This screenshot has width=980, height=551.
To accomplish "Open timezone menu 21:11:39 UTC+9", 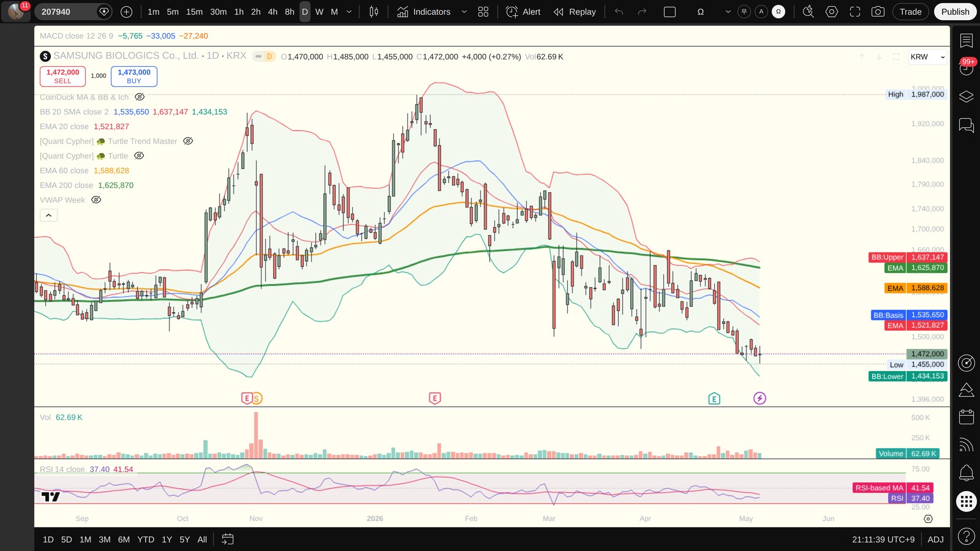I will click(883, 539).
